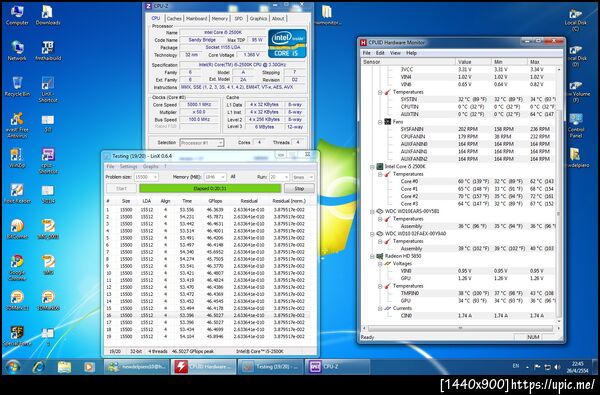The image size is (600, 395).
Task: Select the CPUFANIN fan row
Action: point(459,137)
